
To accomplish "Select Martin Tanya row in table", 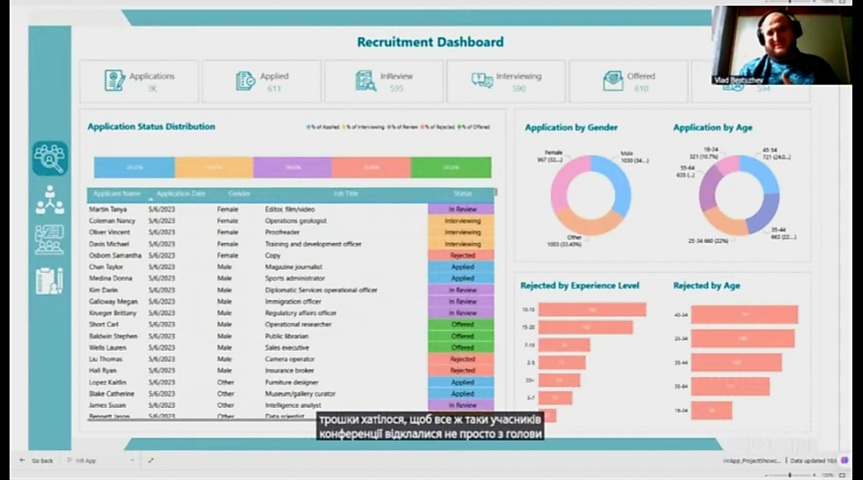I will 108,209.
